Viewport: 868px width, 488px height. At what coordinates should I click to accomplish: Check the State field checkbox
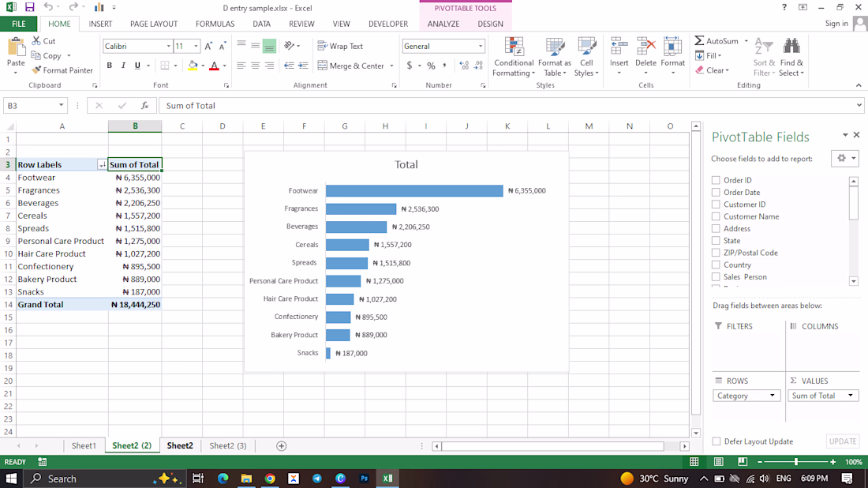point(716,240)
